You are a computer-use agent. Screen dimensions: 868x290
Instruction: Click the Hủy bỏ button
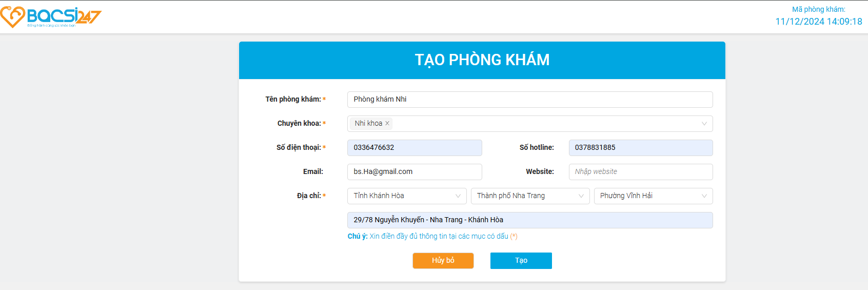pyautogui.click(x=443, y=261)
